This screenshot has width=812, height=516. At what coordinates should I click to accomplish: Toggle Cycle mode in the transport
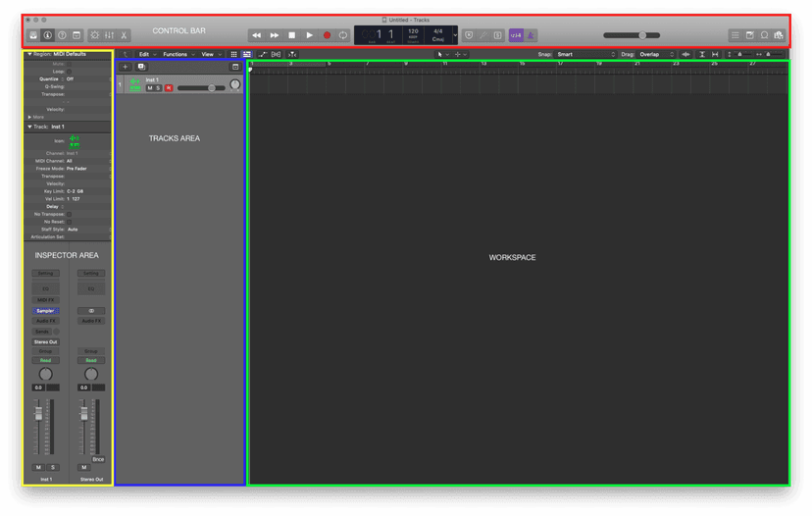pyautogui.click(x=343, y=35)
